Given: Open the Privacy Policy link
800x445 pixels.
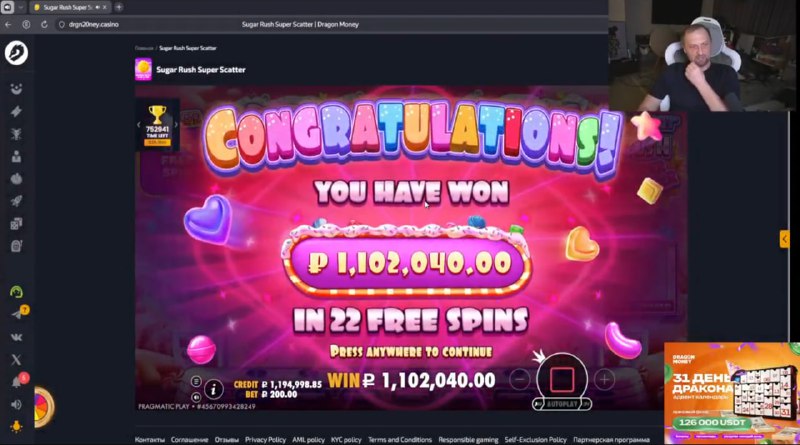Looking at the screenshot, I should (265, 439).
